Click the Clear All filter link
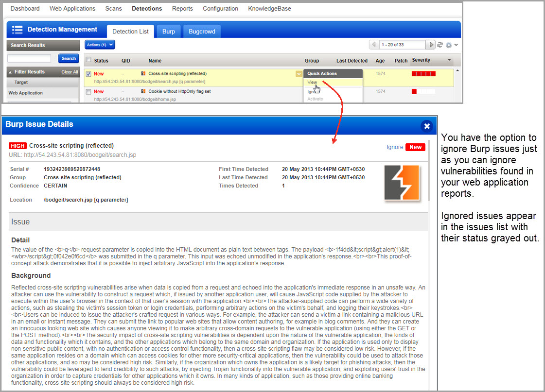545x392 pixels. [x=70, y=72]
